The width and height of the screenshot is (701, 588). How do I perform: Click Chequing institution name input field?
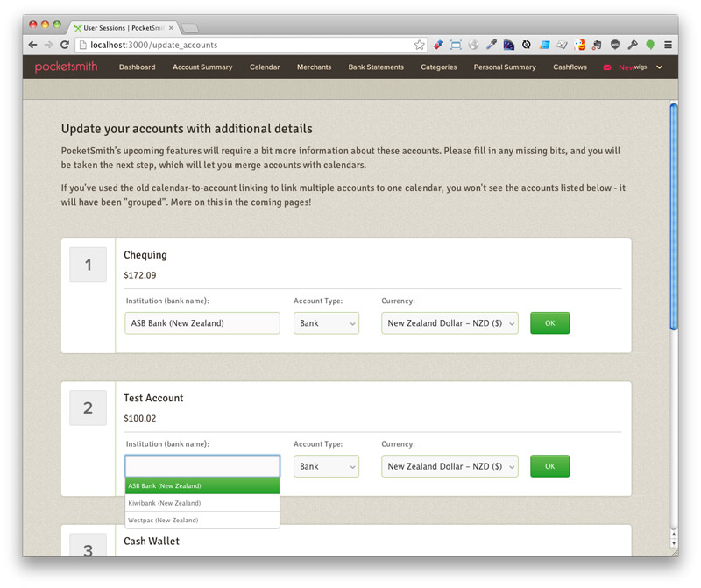click(202, 323)
